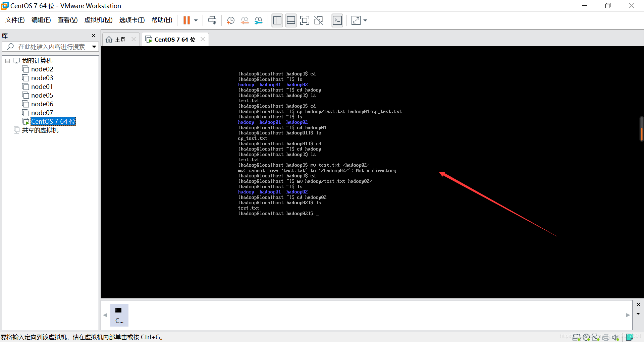Collapse the 我的计算机 tree node
The width and height of the screenshot is (644, 342).
coord(7,61)
